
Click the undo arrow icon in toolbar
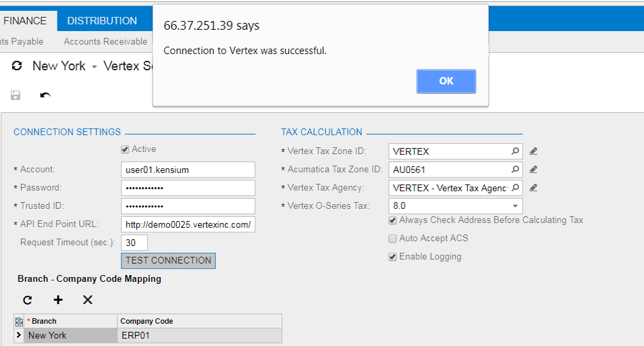pyautogui.click(x=45, y=95)
